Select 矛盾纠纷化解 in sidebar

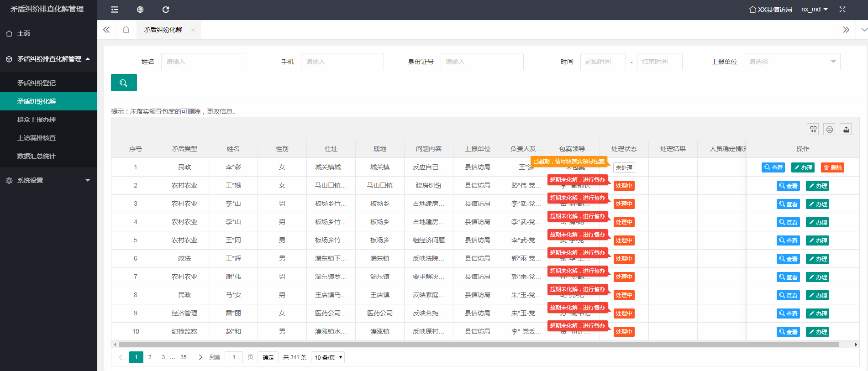coord(48,101)
